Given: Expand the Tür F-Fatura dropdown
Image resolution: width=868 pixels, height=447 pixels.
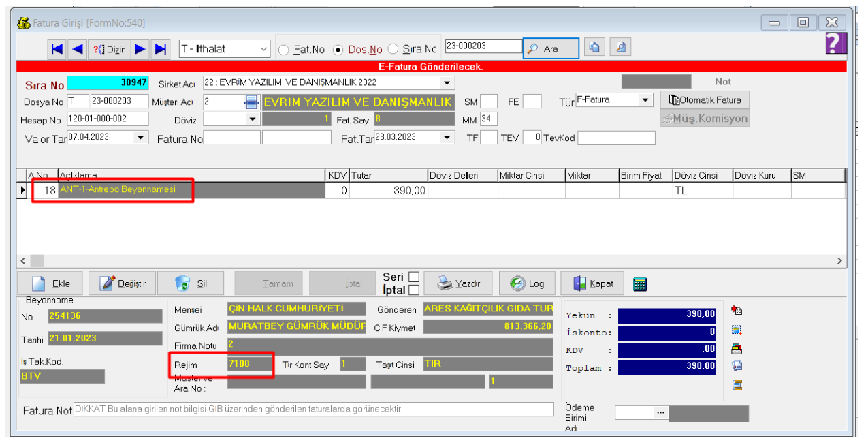Looking at the screenshot, I should (645, 101).
